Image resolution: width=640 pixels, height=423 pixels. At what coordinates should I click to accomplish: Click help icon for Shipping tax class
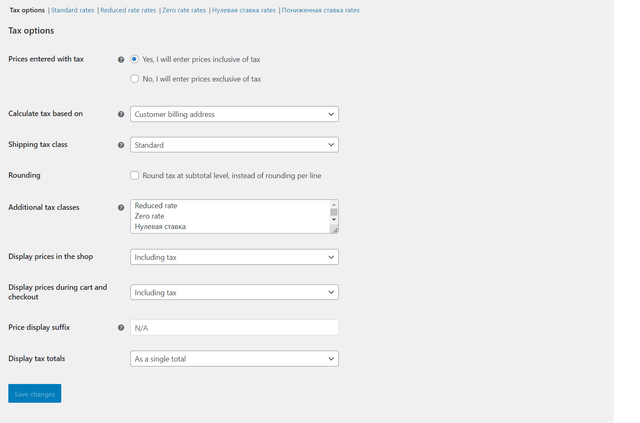click(x=121, y=145)
